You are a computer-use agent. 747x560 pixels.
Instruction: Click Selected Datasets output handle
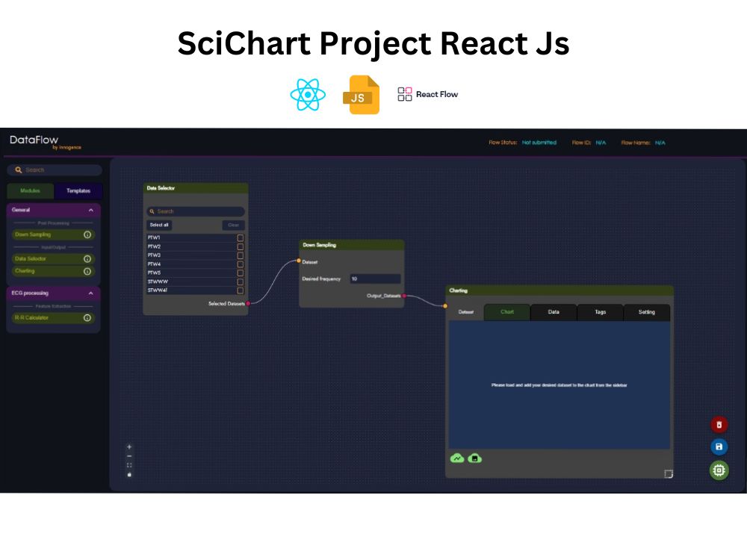pos(248,304)
